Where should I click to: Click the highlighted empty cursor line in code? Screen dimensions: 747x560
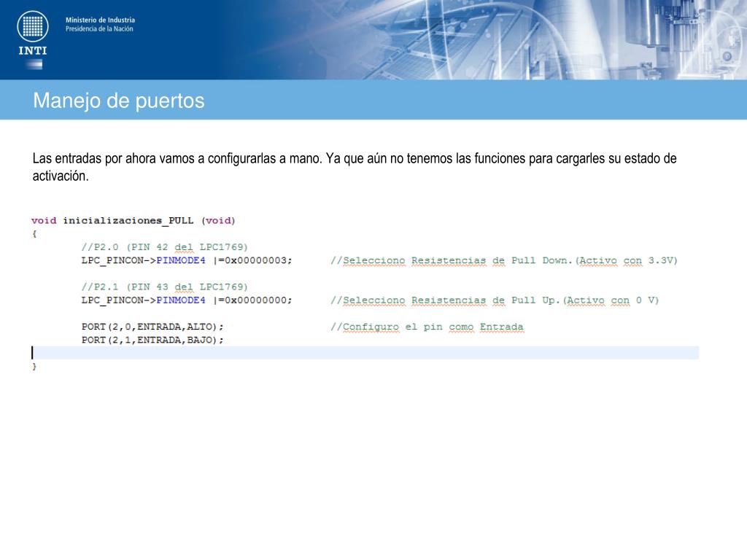pyautogui.click(x=365, y=353)
